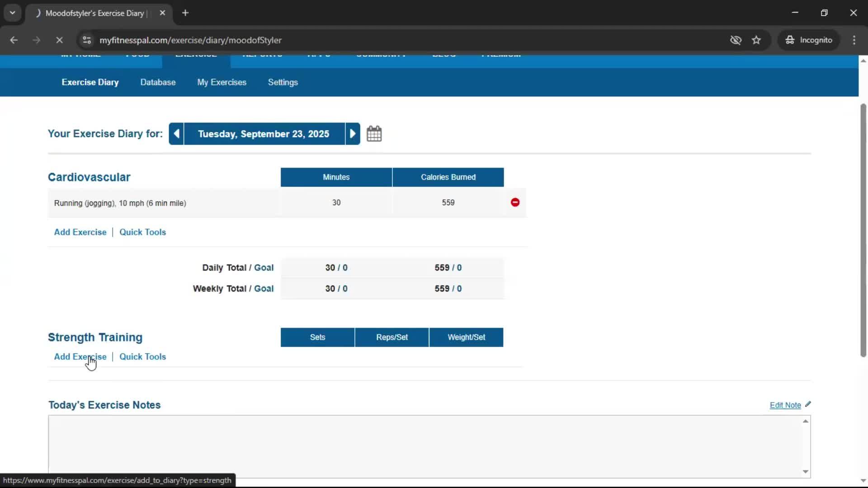
Task: Click the address bar URL
Action: pyautogui.click(x=190, y=40)
